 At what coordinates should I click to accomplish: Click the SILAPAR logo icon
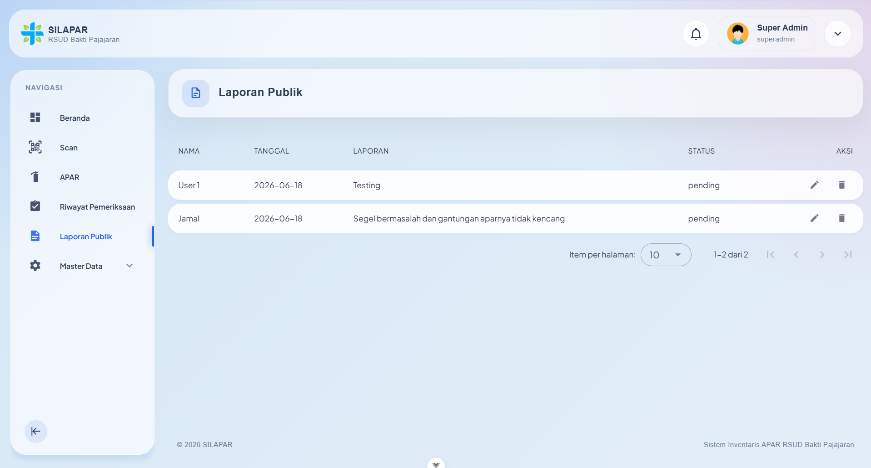coord(32,33)
